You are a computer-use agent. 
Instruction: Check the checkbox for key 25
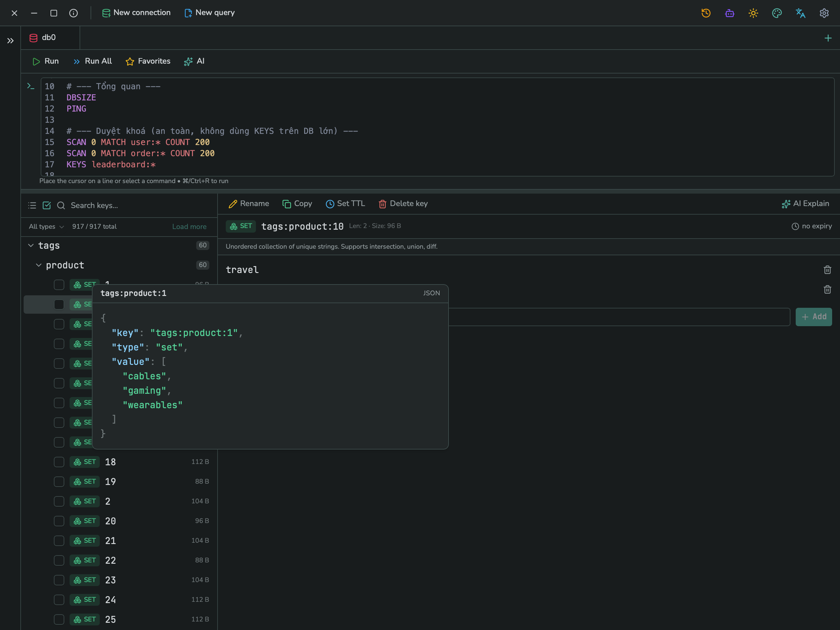click(x=59, y=619)
